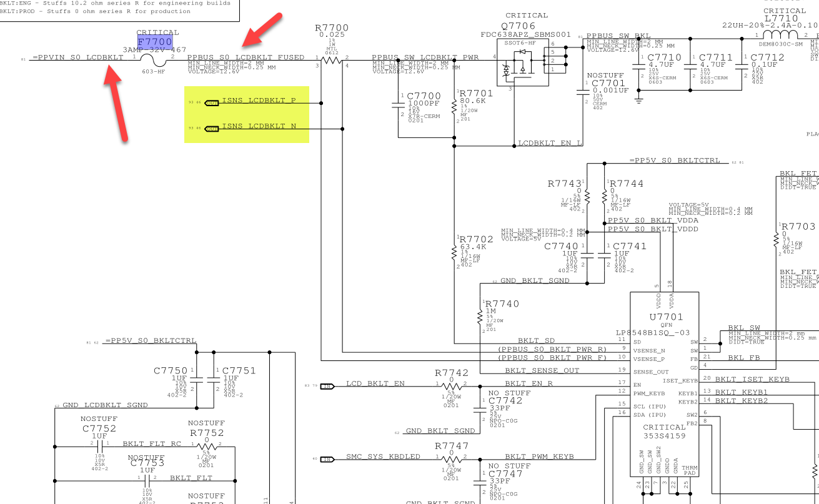Click the ISNS_LCDBKLT_N net name
Image resolution: width=819 pixels, height=504 pixels.
(x=259, y=126)
